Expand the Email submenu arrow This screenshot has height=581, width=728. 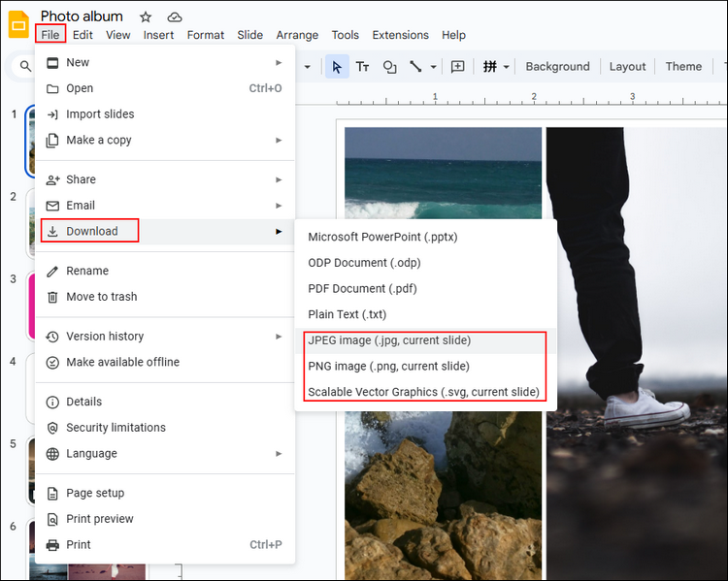tap(279, 206)
